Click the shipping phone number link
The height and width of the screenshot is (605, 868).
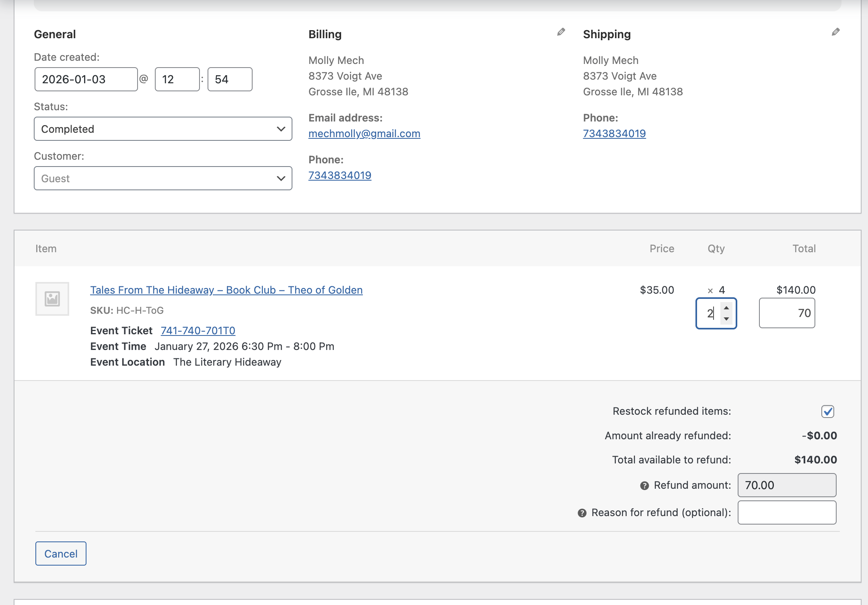(x=614, y=134)
